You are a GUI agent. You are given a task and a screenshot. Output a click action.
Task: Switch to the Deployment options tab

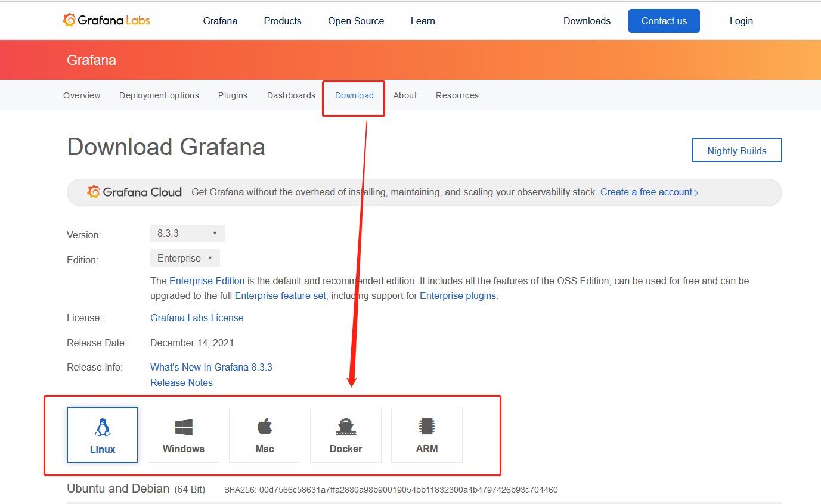[159, 95]
